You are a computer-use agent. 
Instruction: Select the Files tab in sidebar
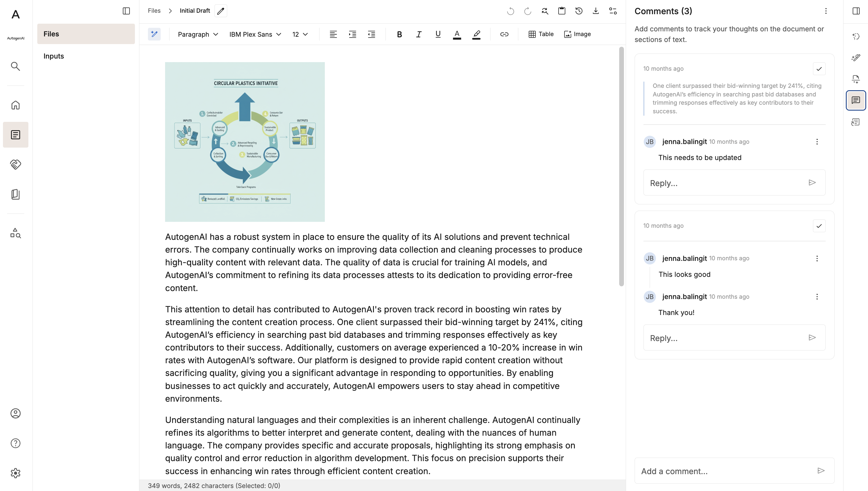86,34
